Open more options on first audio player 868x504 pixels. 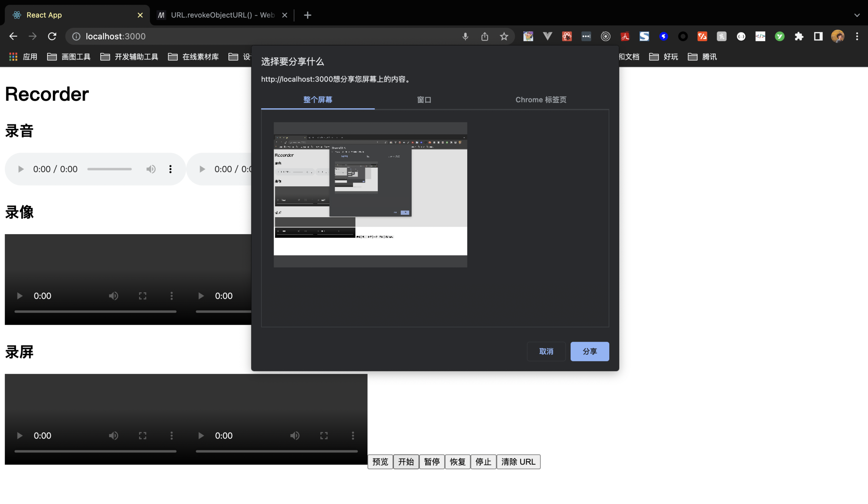coord(171,169)
